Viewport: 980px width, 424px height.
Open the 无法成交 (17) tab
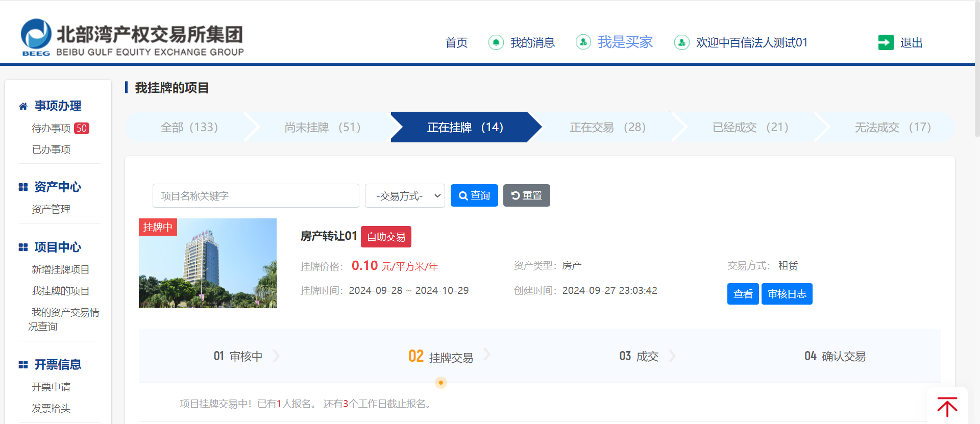(893, 127)
